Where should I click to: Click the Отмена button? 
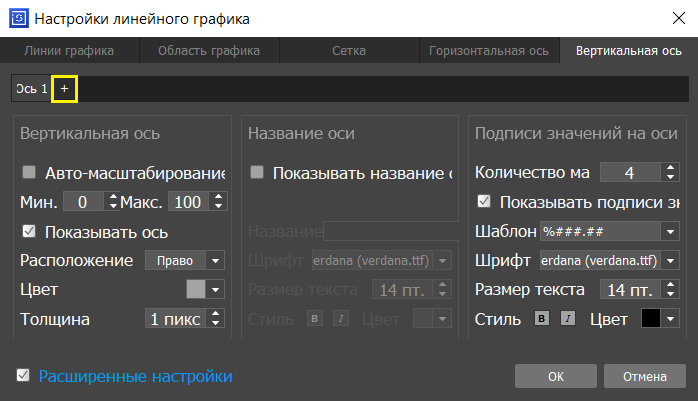pyautogui.click(x=645, y=377)
